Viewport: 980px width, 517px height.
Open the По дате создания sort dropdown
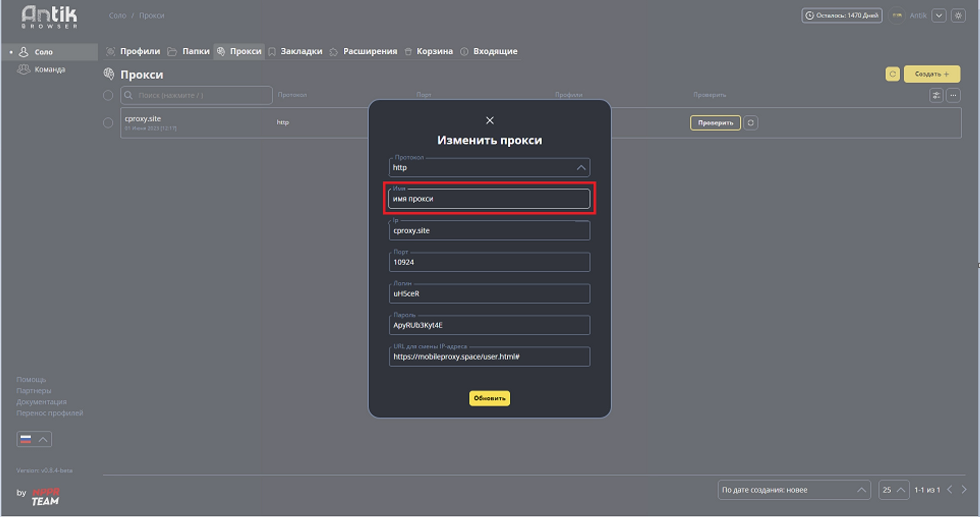pos(794,490)
